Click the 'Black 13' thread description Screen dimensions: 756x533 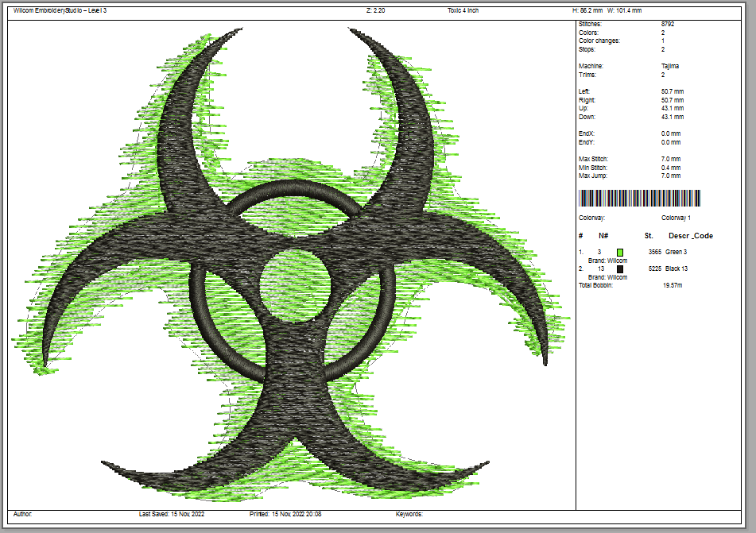coord(677,269)
